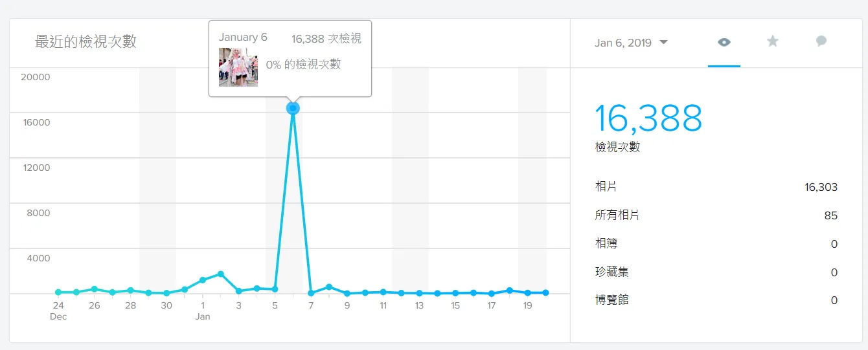The image size is (868, 350).
Task: Click the December 24 data point
Action: click(58, 292)
